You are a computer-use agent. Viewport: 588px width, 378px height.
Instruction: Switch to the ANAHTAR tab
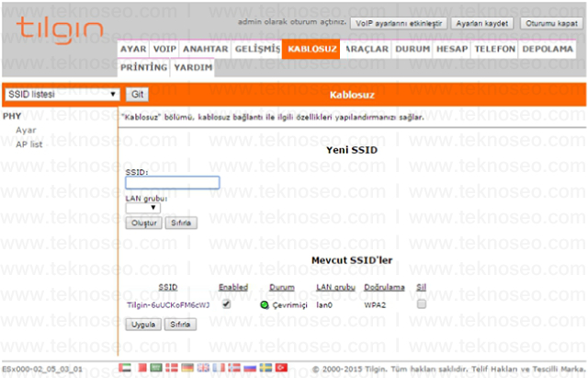click(206, 49)
